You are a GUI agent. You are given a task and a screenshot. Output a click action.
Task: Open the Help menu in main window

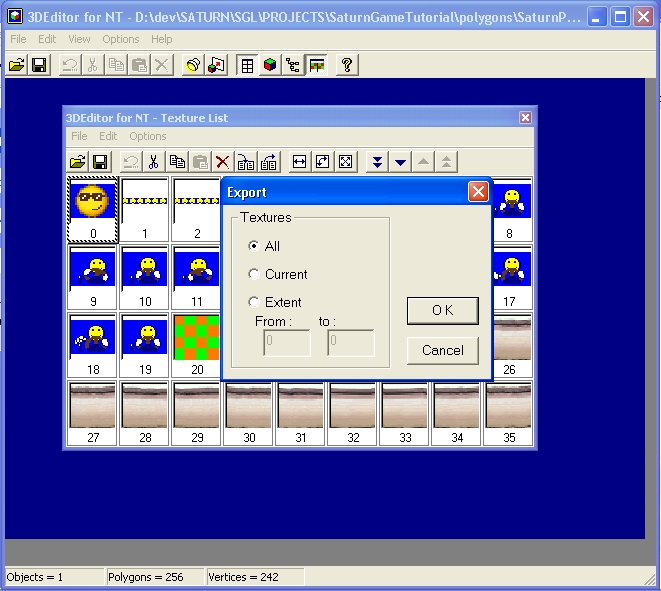161,39
